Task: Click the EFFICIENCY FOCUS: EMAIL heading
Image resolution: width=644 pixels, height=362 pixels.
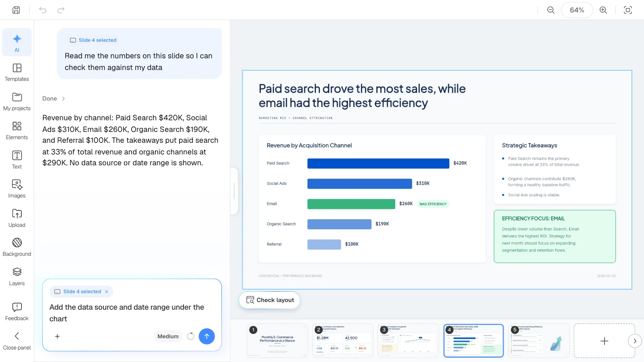Action: coord(533,218)
